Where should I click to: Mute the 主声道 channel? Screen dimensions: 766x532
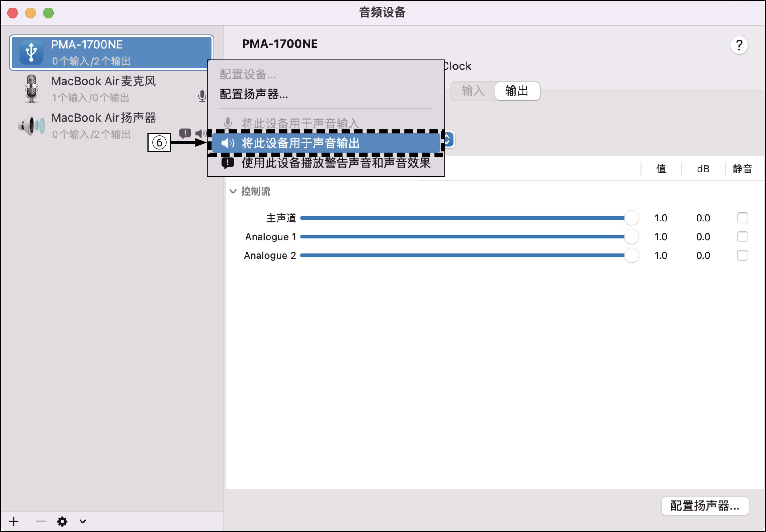pyautogui.click(x=743, y=218)
